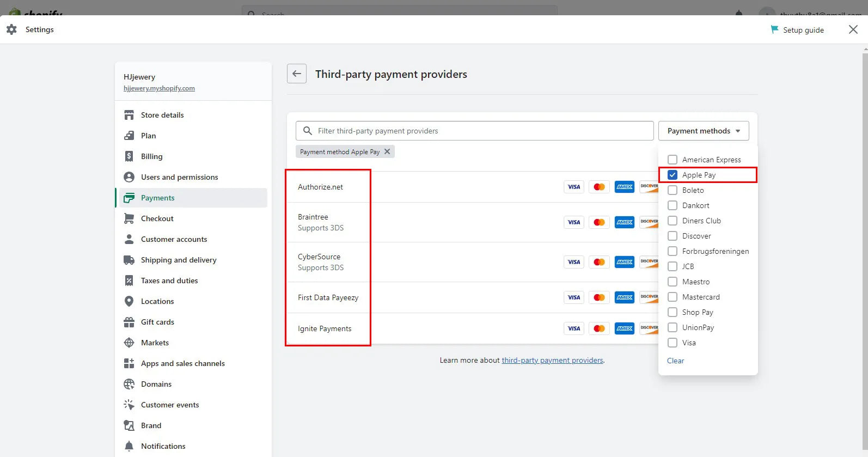Tick the Visa payment method checkbox
The image size is (868, 457).
tap(673, 343)
